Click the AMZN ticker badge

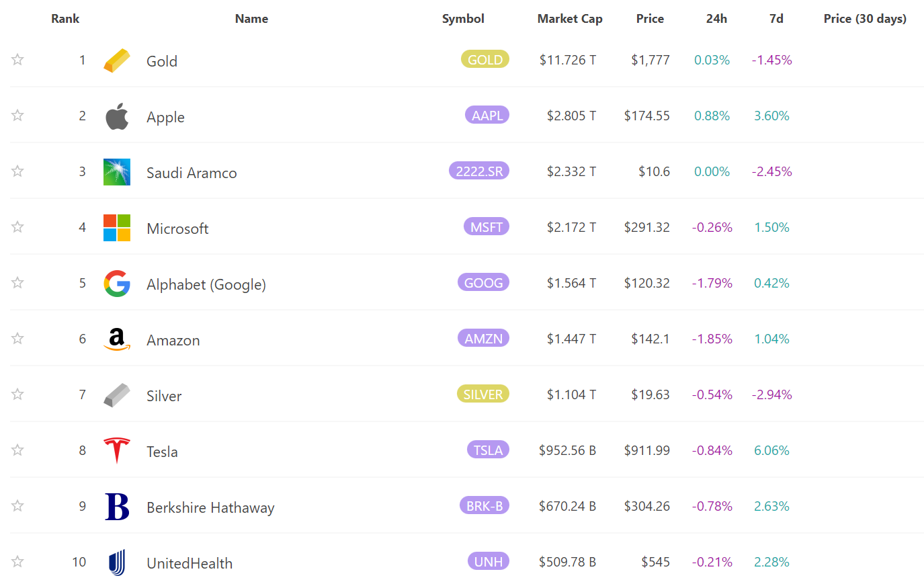click(483, 338)
